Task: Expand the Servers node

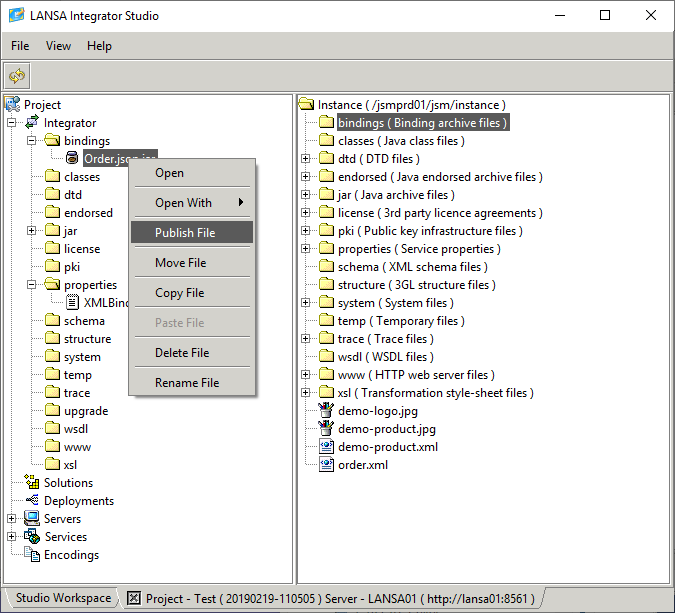Action: (12, 519)
